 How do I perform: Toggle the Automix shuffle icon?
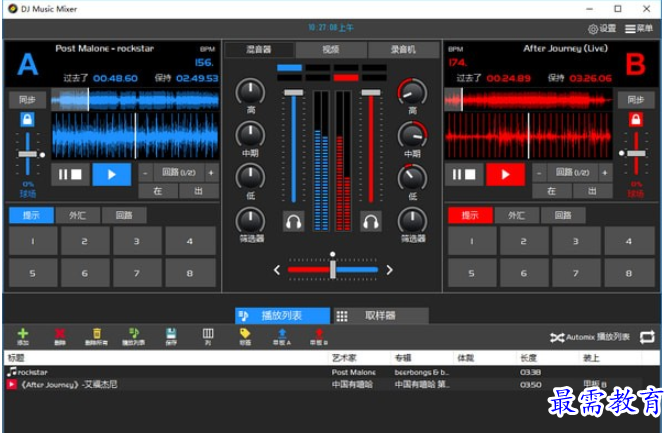pos(557,337)
